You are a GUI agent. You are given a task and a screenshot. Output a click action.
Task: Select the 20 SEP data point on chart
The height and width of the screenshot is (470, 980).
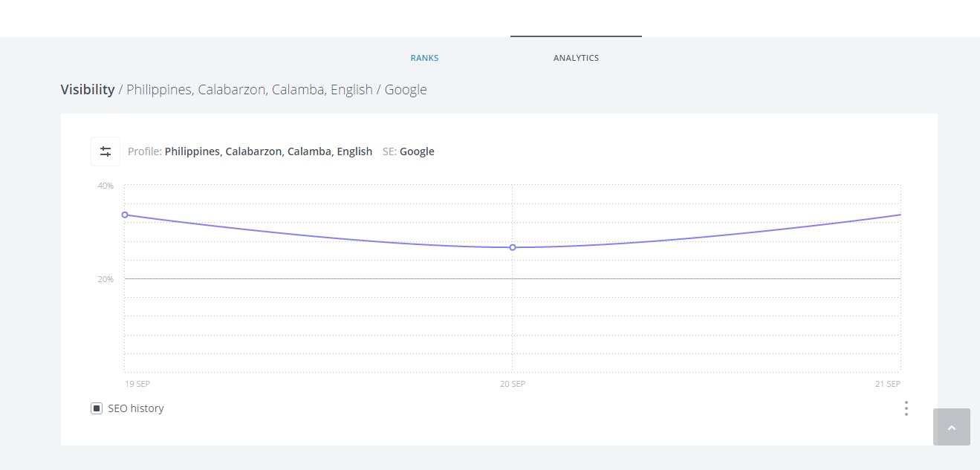click(x=513, y=247)
